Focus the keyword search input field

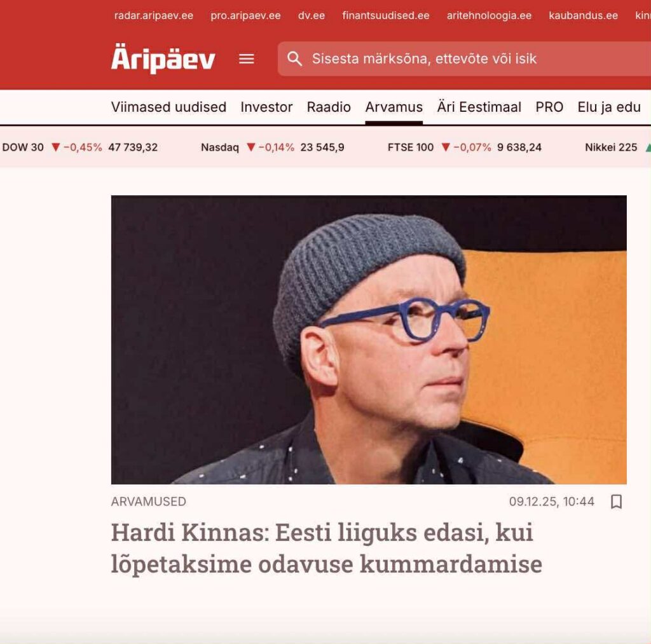464,58
